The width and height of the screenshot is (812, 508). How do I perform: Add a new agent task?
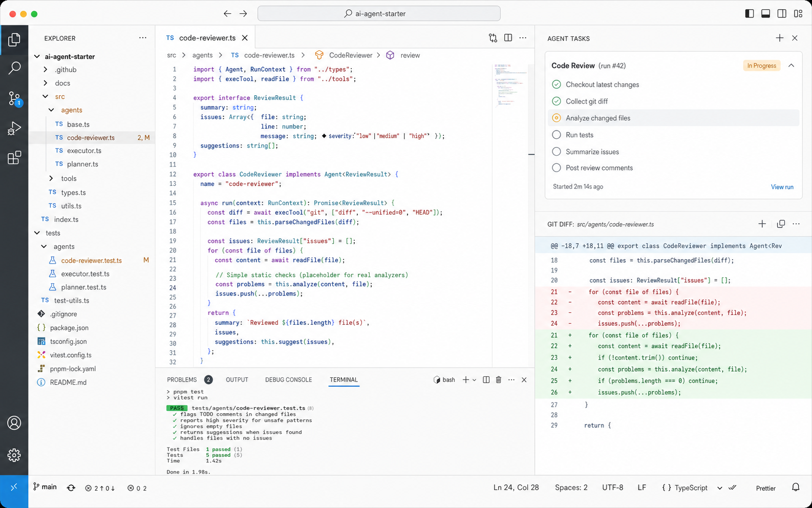click(780, 38)
